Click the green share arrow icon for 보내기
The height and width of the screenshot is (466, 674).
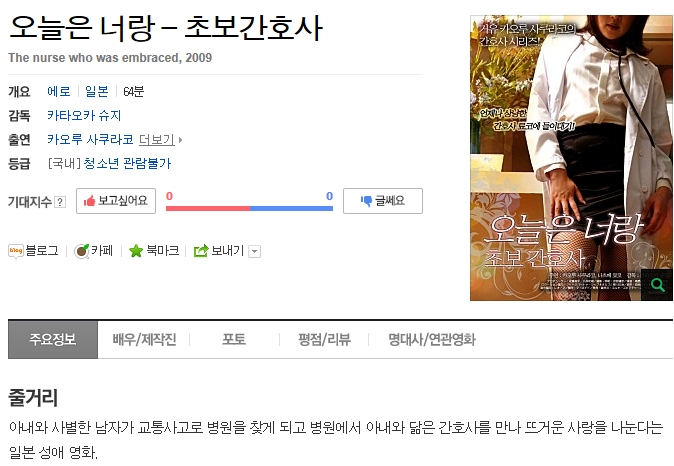201,251
